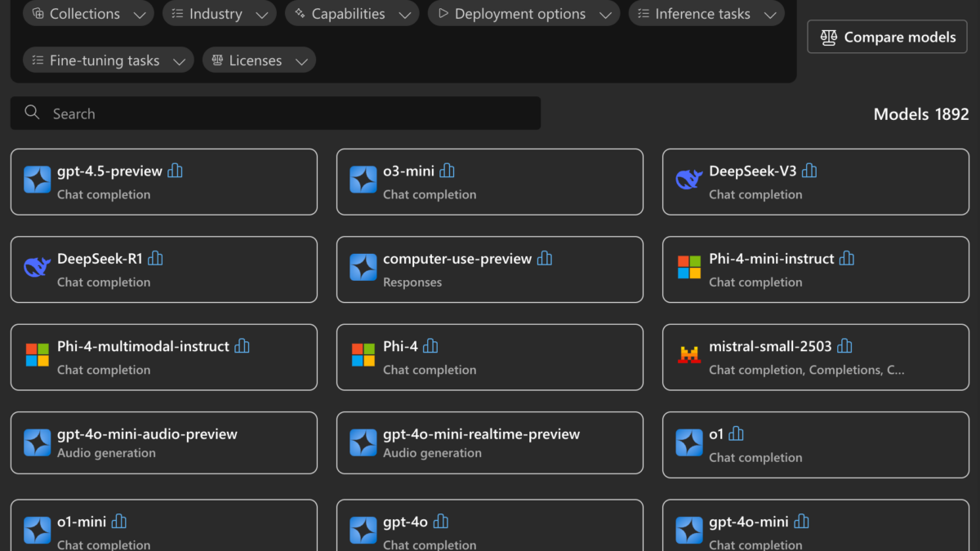Select the gpt-4o-mini-audio-preview model name
The height and width of the screenshot is (551, 980).
point(147,433)
